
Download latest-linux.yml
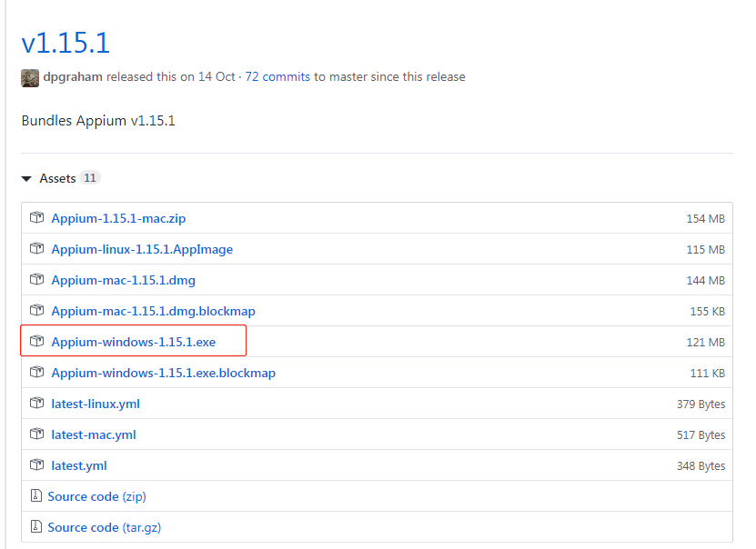tap(96, 404)
